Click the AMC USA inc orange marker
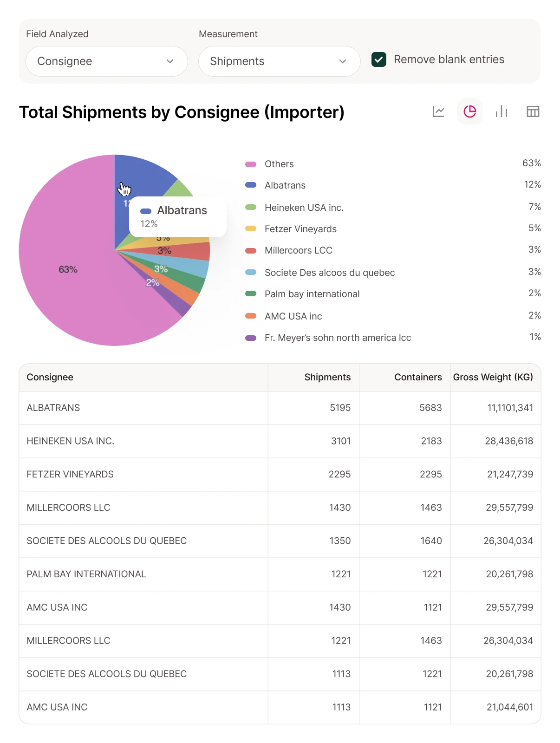Image resolution: width=560 pixels, height=743 pixels. click(251, 316)
